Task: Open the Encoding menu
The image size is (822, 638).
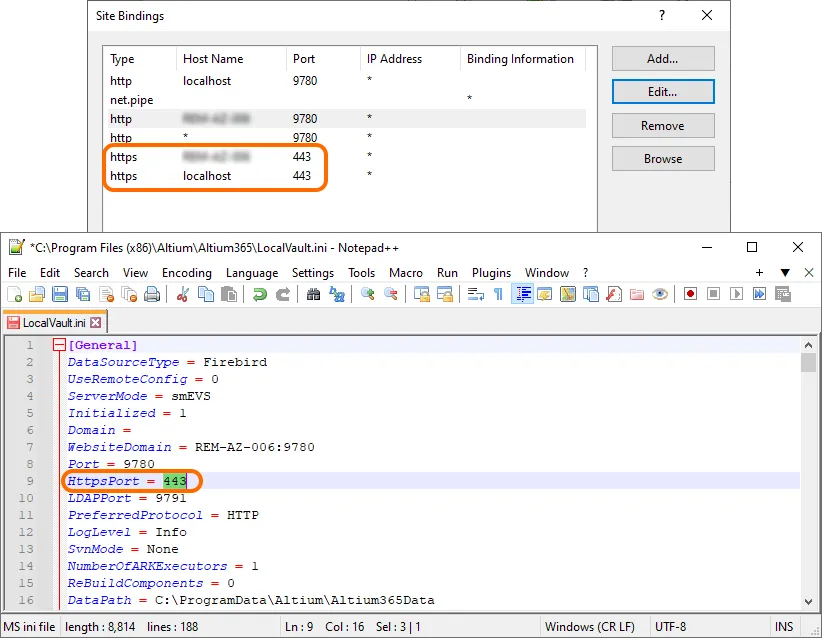Action: point(186,272)
